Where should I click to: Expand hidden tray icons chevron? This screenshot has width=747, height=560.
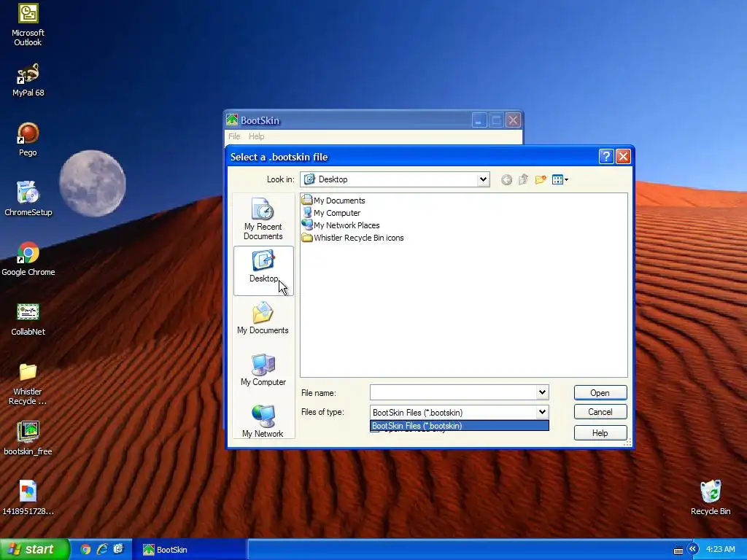[x=693, y=549]
